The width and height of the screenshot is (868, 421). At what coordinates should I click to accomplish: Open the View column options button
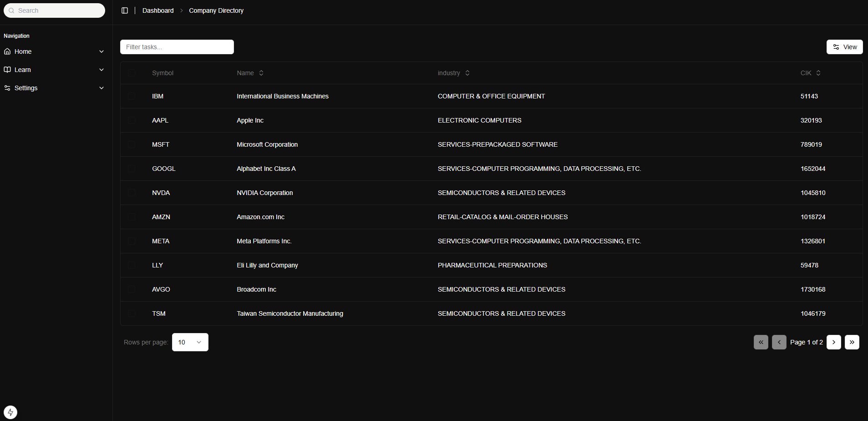click(845, 47)
